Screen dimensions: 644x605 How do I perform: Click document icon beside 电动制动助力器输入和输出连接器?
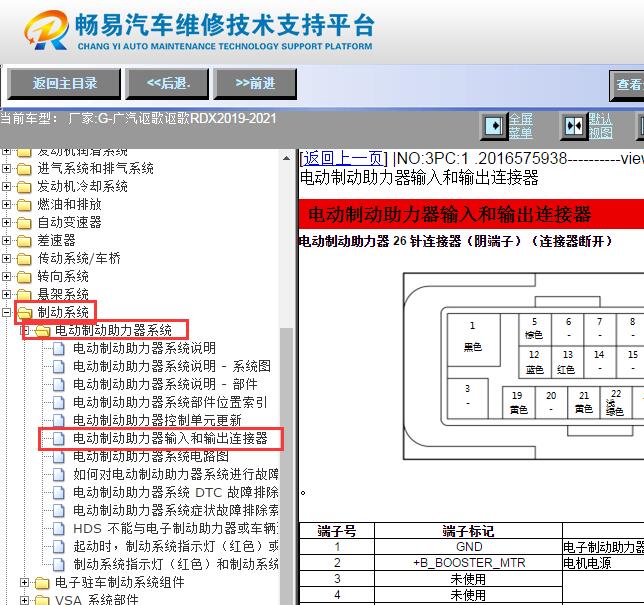(x=59, y=439)
